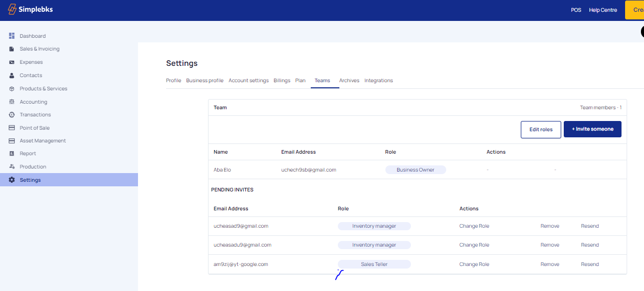Remove the am9zij@yt-google.com pending invite

(x=549, y=264)
